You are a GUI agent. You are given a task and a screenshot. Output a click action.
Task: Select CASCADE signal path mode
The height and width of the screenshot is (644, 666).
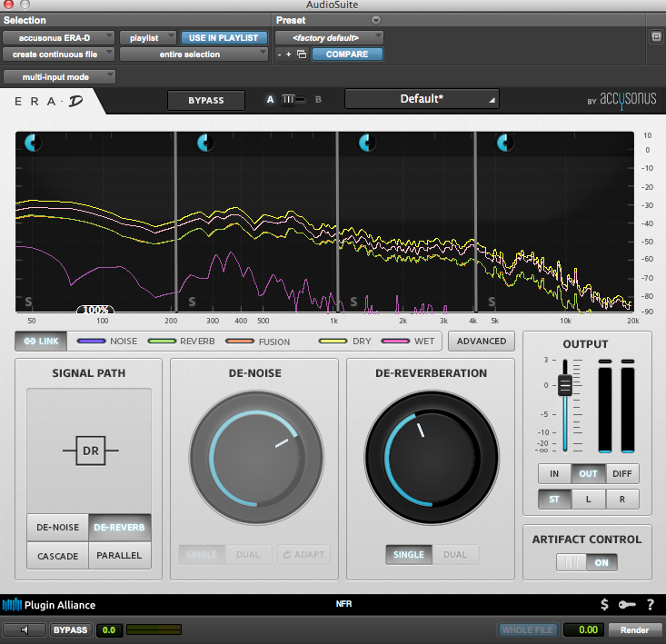[x=58, y=556]
